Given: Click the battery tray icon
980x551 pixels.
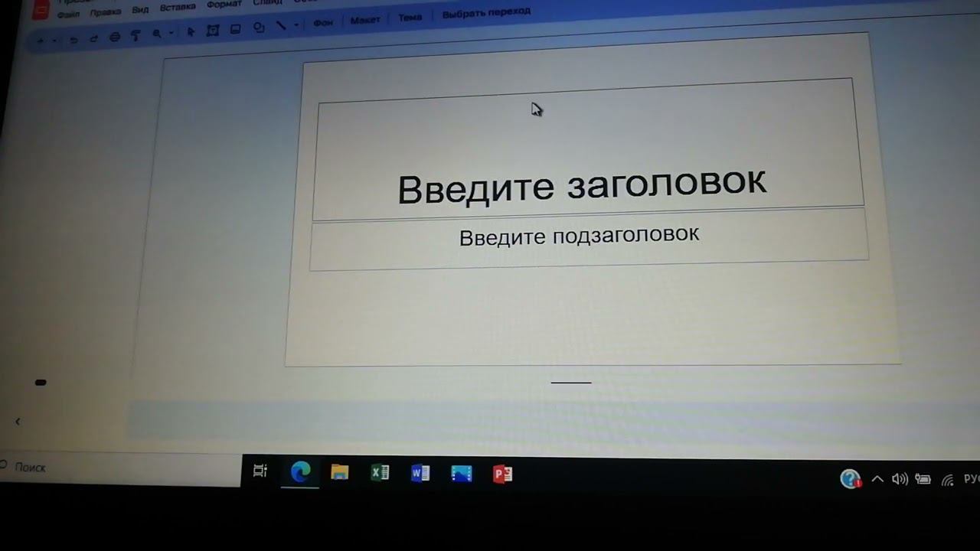Looking at the screenshot, I should tap(923, 480).
